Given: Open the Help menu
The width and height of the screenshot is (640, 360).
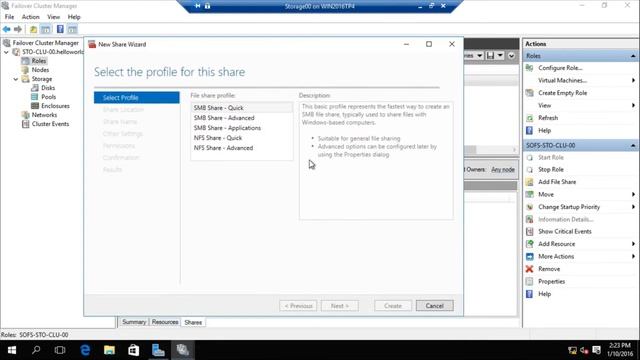Looking at the screenshot, I should [74, 17].
